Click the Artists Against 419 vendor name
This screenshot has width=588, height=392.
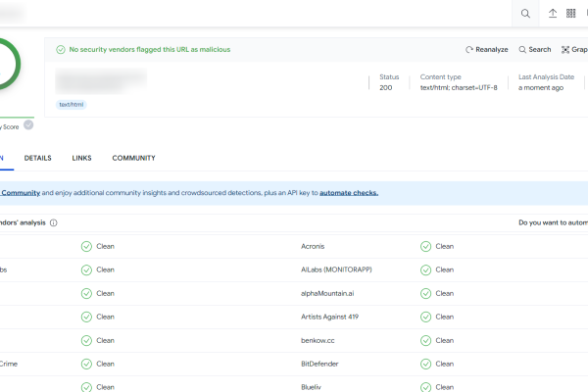[329, 317]
